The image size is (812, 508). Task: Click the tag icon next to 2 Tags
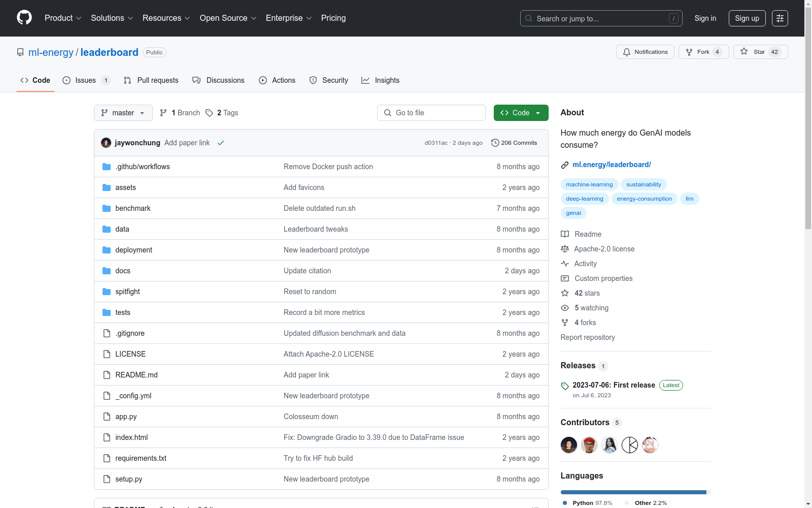209,113
